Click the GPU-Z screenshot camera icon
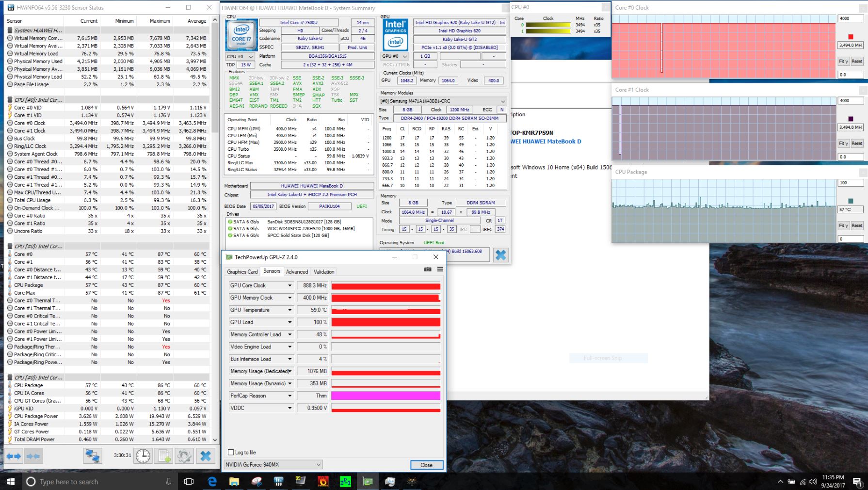This screenshot has width=868, height=490. pos(427,269)
